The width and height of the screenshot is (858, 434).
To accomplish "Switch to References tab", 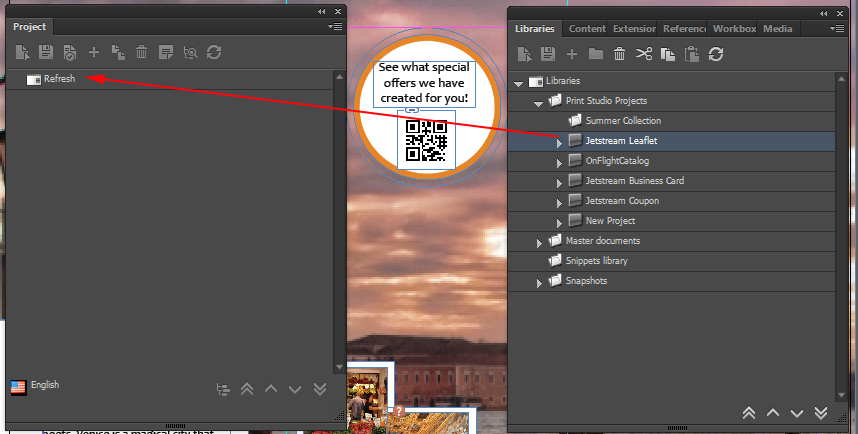I will pos(685,29).
